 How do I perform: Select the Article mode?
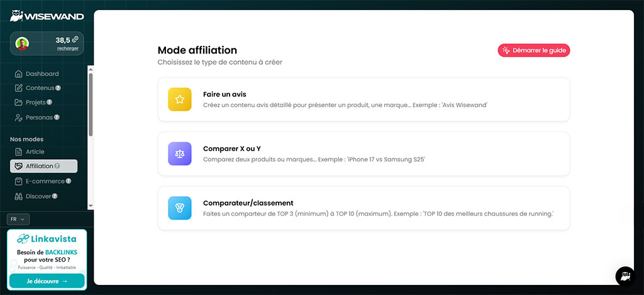coord(35,152)
